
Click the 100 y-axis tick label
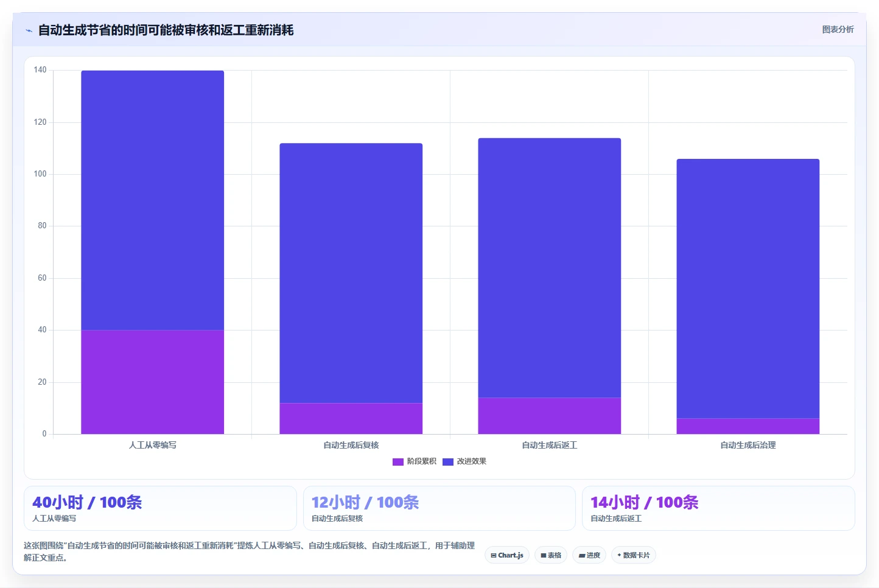40,174
